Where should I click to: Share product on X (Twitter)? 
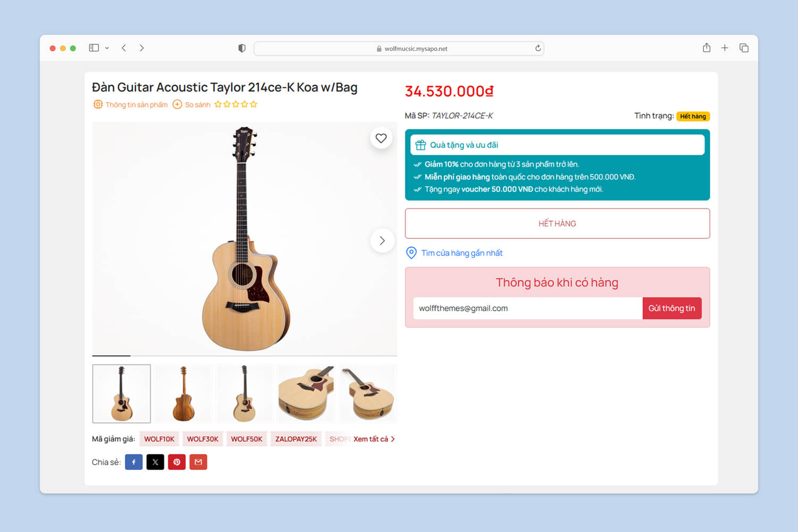155,462
